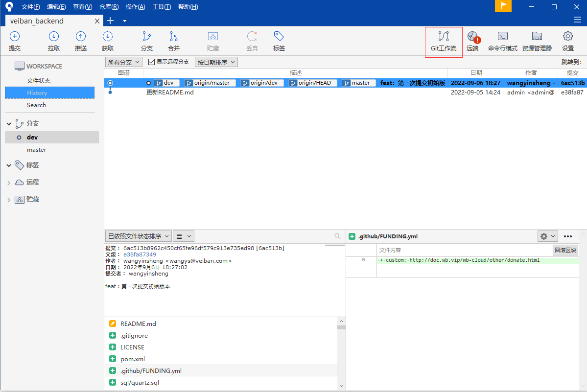The height and width of the screenshot is (392, 587).
Task: Click the 回滚区块 button
Action: coord(565,250)
